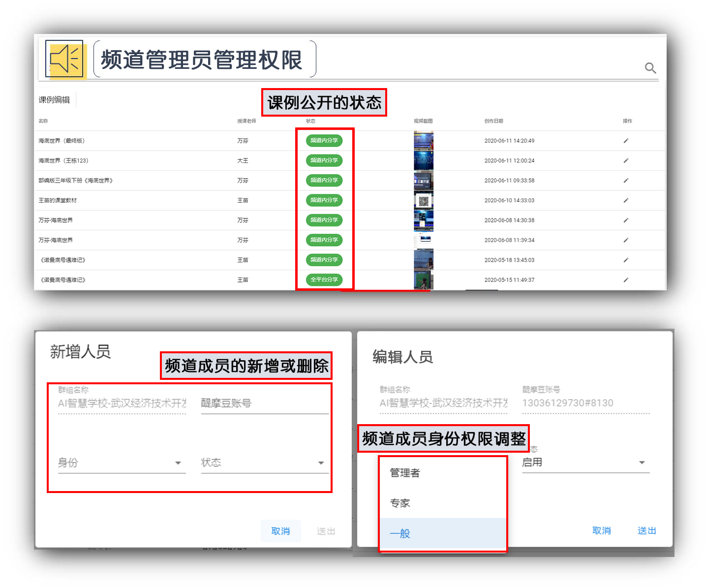
Task: Select 管理者 from the identity list
Action: click(x=405, y=473)
